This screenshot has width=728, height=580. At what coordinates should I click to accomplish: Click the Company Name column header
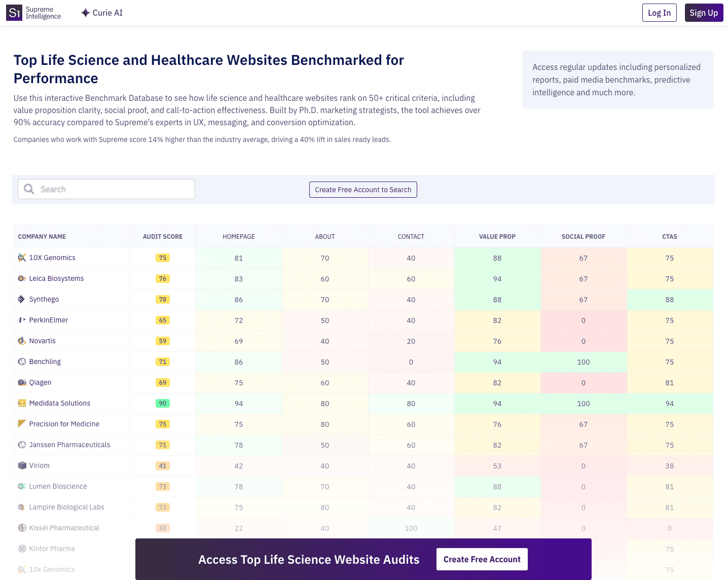(x=42, y=237)
